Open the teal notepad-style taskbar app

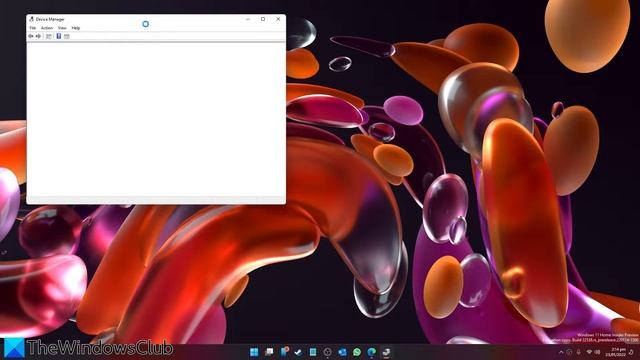point(313,352)
